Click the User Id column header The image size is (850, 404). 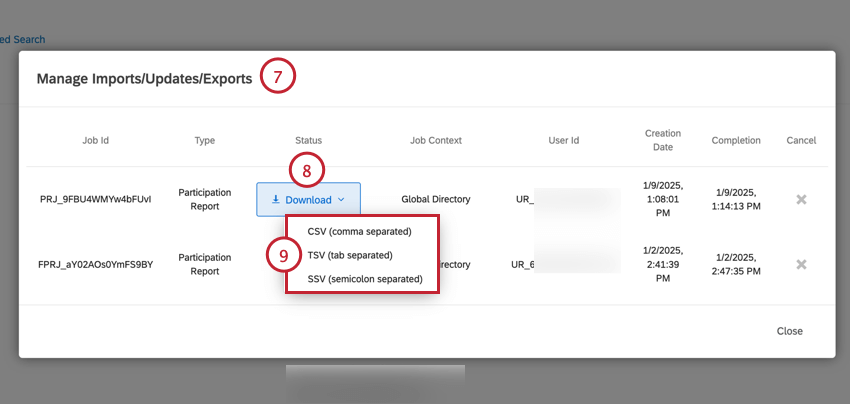point(564,140)
